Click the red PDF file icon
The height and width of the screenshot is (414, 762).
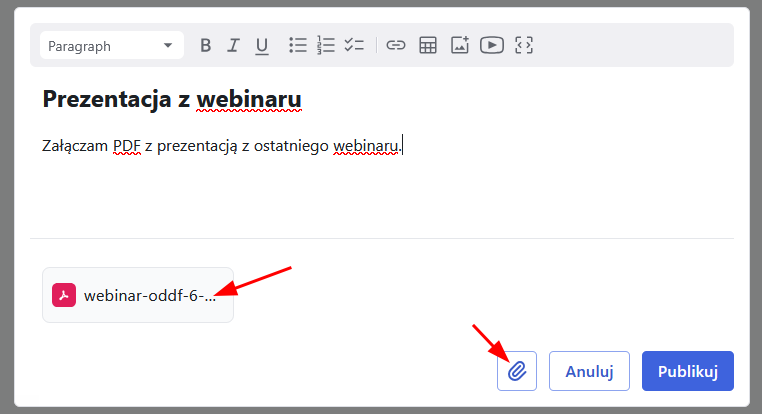point(64,295)
